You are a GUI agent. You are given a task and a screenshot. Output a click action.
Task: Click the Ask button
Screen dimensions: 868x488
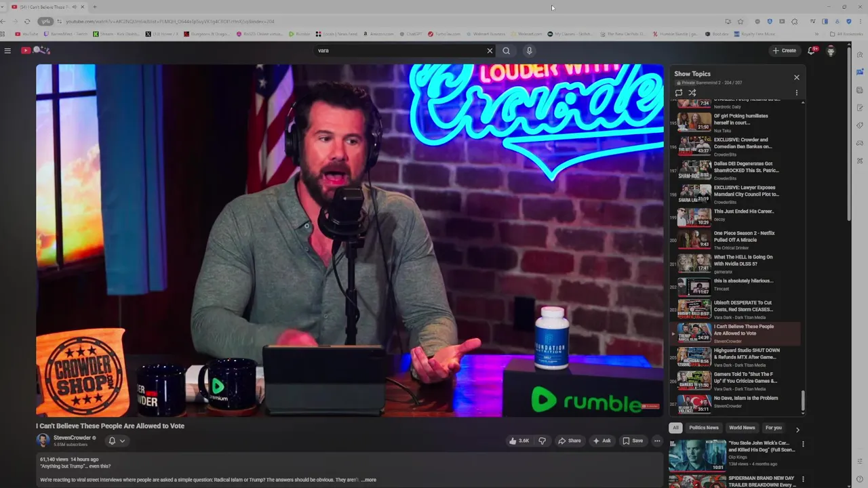(601, 441)
